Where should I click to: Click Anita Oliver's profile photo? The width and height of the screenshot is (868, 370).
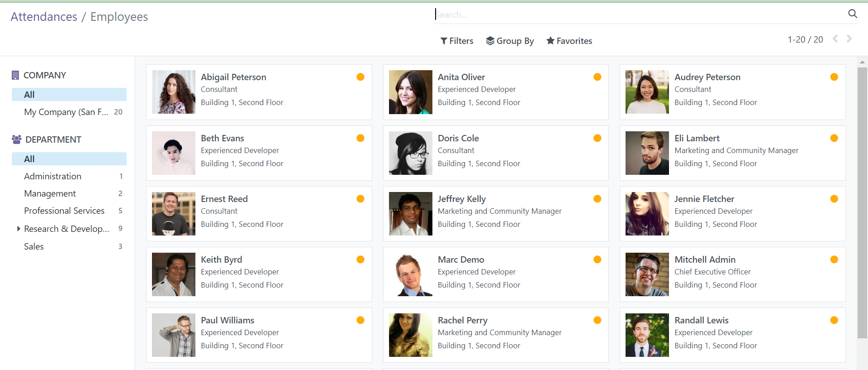tap(410, 92)
